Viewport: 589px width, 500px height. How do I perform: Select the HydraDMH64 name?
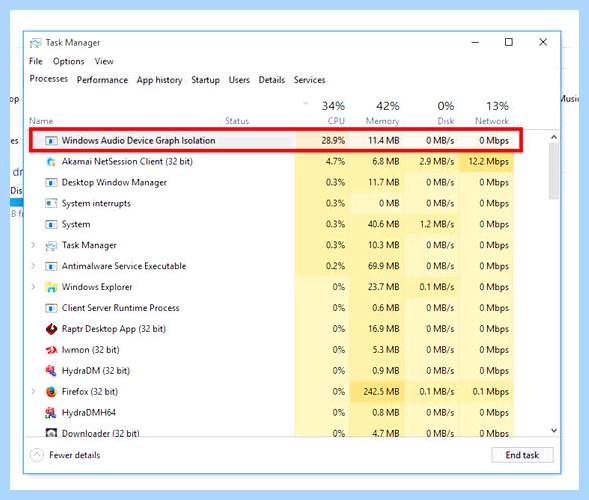pos(89,413)
